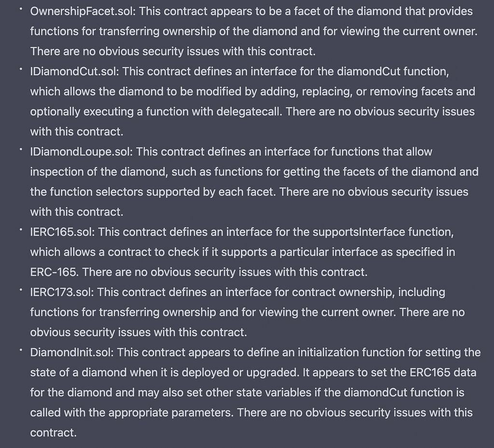This screenshot has height=448, width=494.
Task: Click the bullet before DiamondInit.sol
Action: pyautogui.click(x=20, y=350)
